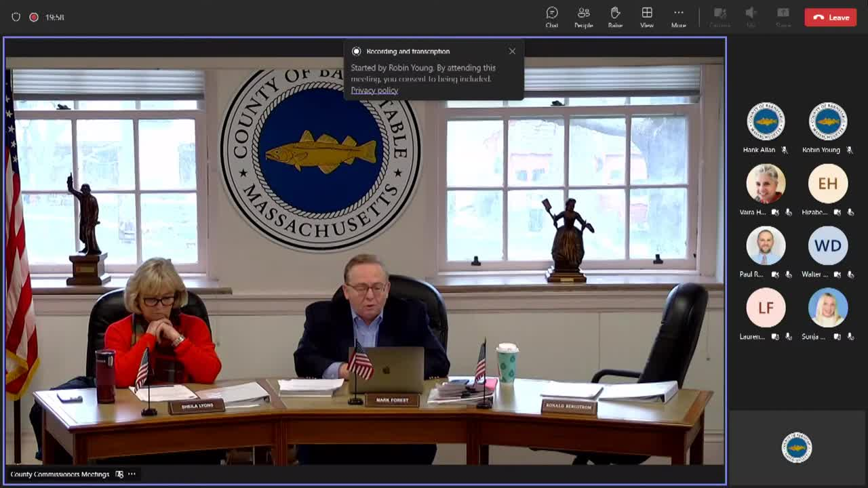Viewport: 868px width, 488px height.
Task: Click Robin Young's muted mic icon
Action: [x=850, y=150]
